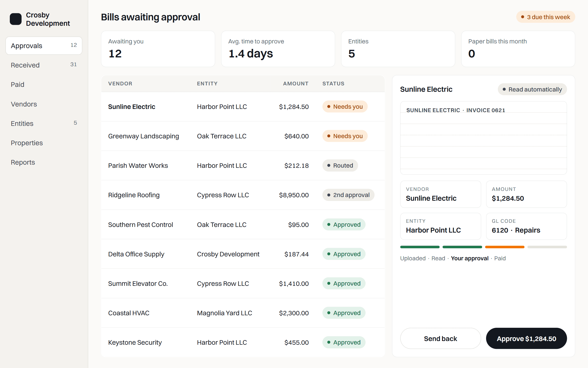Select the Greenway Landscaping row
Viewport: 588px width, 368px height.
tap(243, 136)
